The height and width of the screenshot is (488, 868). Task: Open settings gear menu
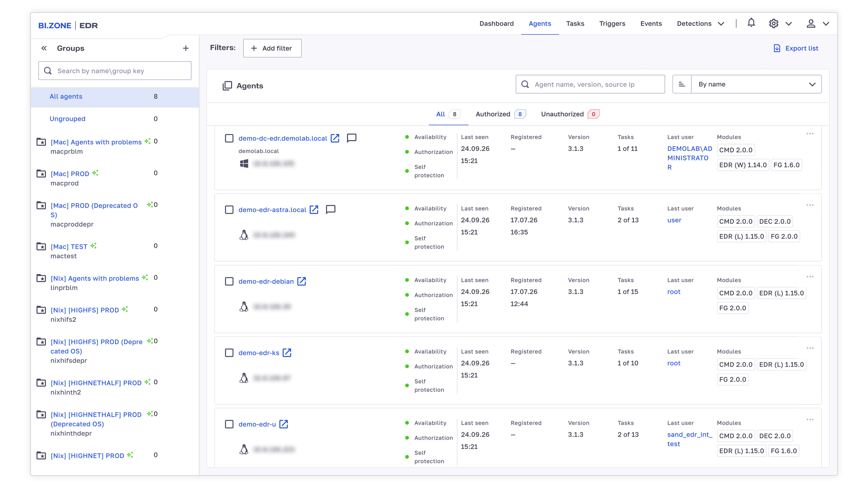tap(774, 24)
